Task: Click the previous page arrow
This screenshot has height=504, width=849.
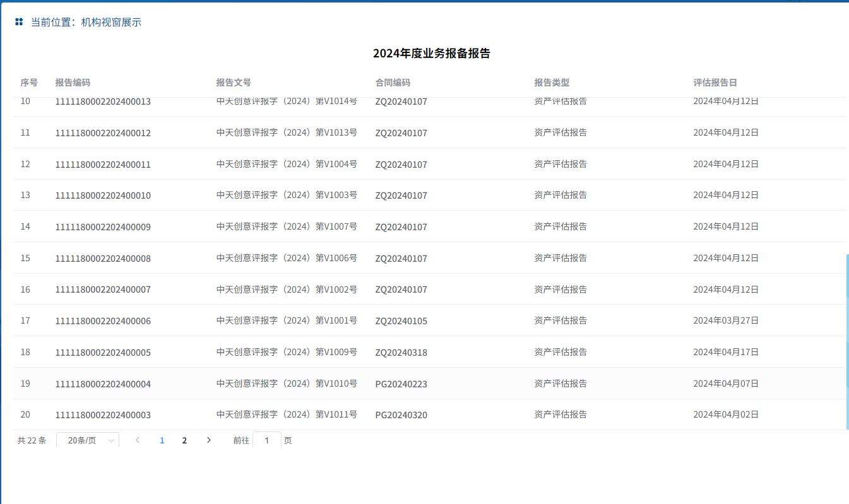Action: 138,440
